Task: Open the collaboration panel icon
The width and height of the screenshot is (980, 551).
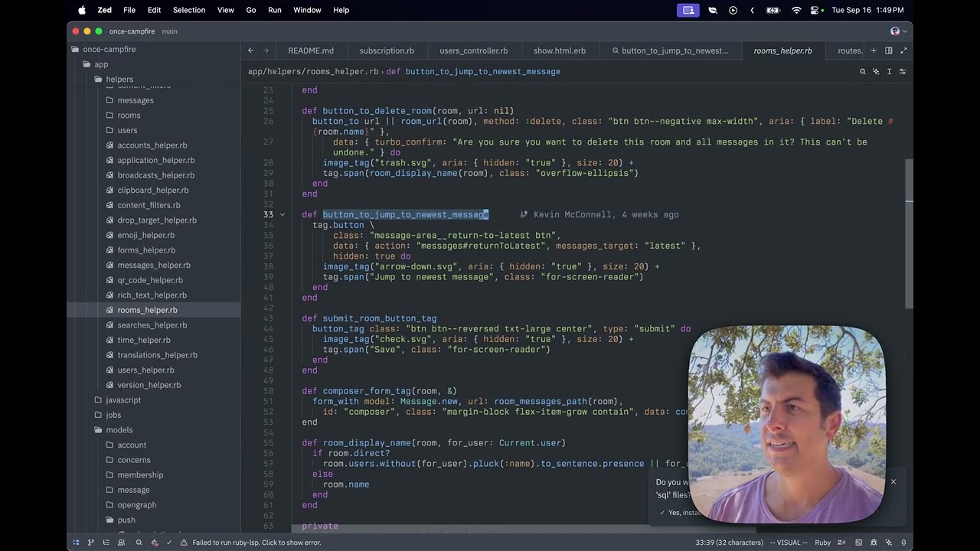Action: pos(121,543)
